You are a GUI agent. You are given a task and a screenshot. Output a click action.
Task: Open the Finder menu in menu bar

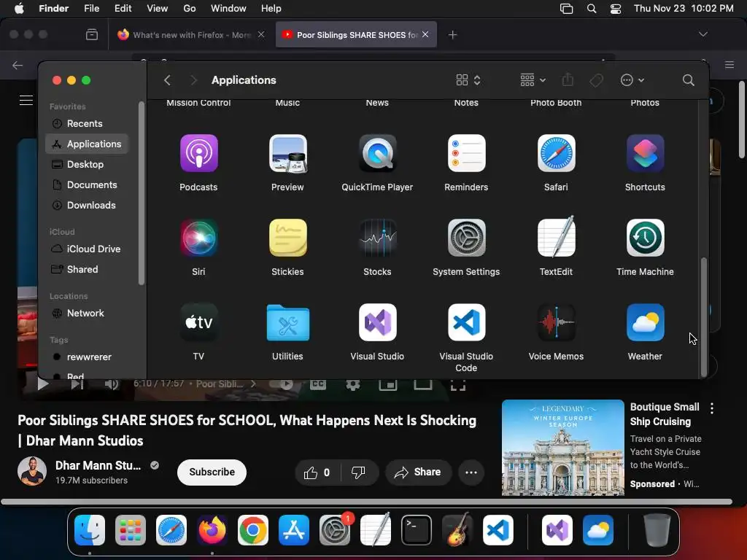pos(53,9)
